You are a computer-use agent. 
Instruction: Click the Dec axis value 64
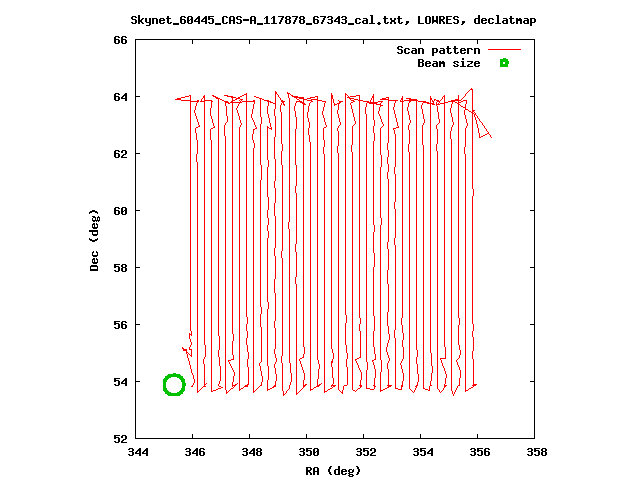click(120, 97)
